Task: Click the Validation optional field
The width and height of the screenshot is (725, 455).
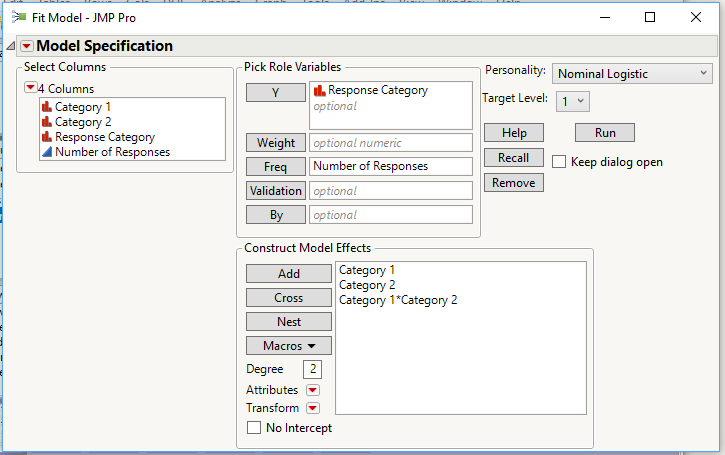Action: pos(390,191)
